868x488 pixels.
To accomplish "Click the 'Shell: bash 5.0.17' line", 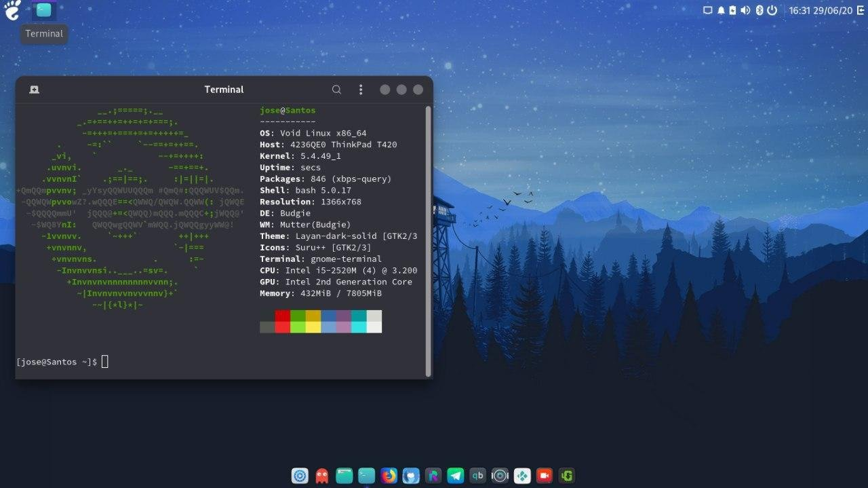I will [305, 191].
